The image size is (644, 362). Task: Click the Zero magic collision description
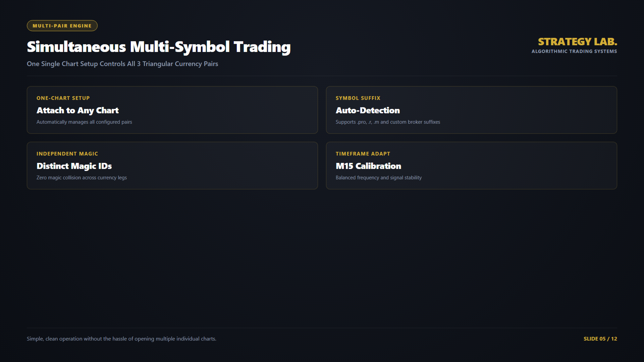coord(82,178)
